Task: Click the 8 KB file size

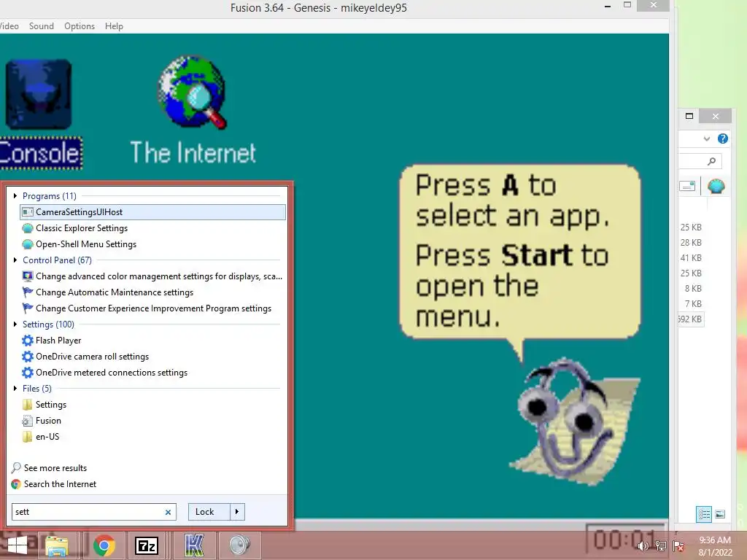Action: point(693,289)
